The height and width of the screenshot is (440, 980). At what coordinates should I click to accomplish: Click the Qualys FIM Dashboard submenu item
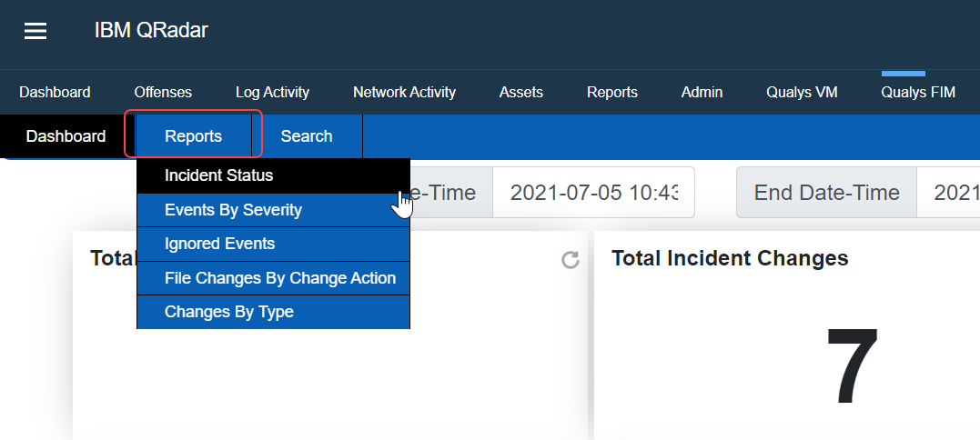tap(66, 136)
